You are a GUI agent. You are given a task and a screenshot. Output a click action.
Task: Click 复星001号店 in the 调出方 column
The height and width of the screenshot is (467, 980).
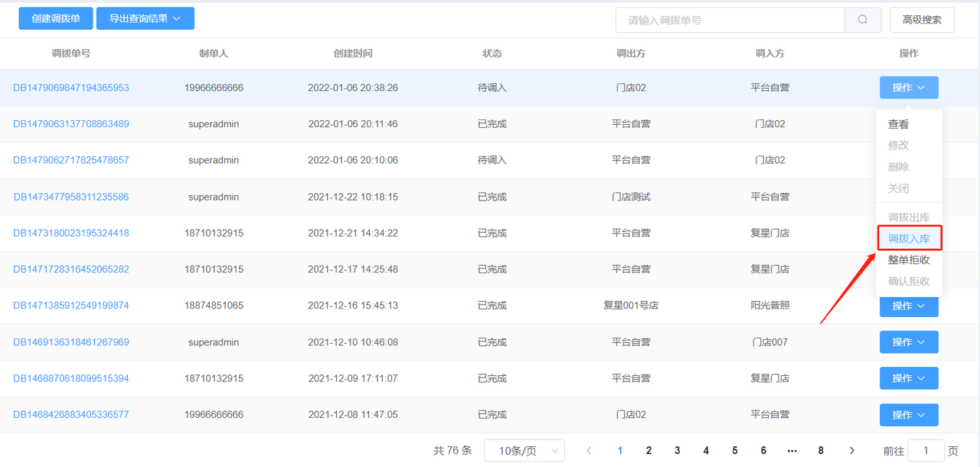(x=631, y=305)
